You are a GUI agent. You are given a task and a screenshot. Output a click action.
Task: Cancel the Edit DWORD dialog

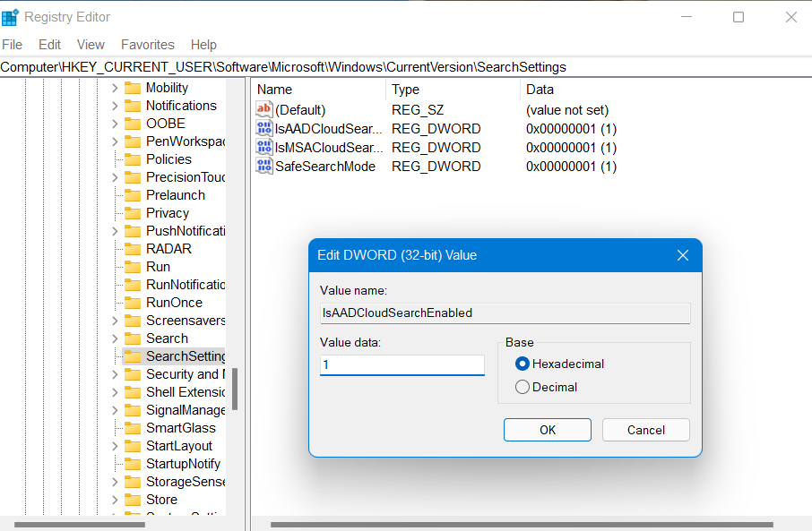coord(645,430)
